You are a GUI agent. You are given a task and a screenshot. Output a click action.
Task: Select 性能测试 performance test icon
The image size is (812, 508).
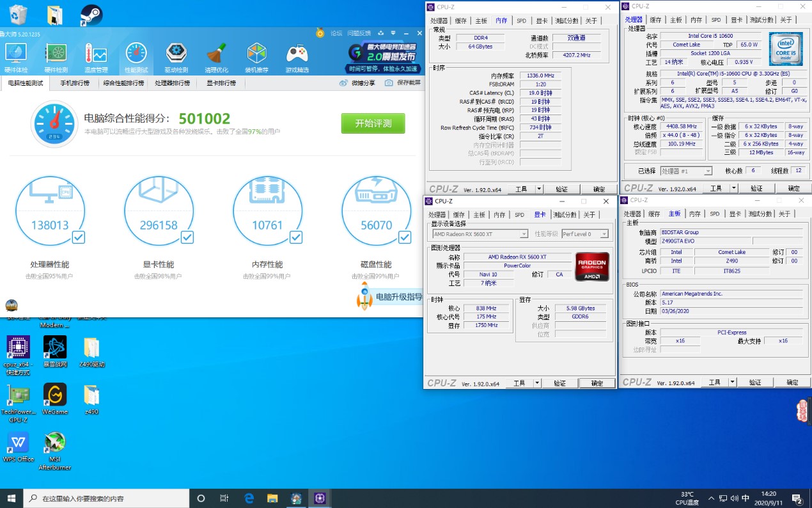coord(136,58)
